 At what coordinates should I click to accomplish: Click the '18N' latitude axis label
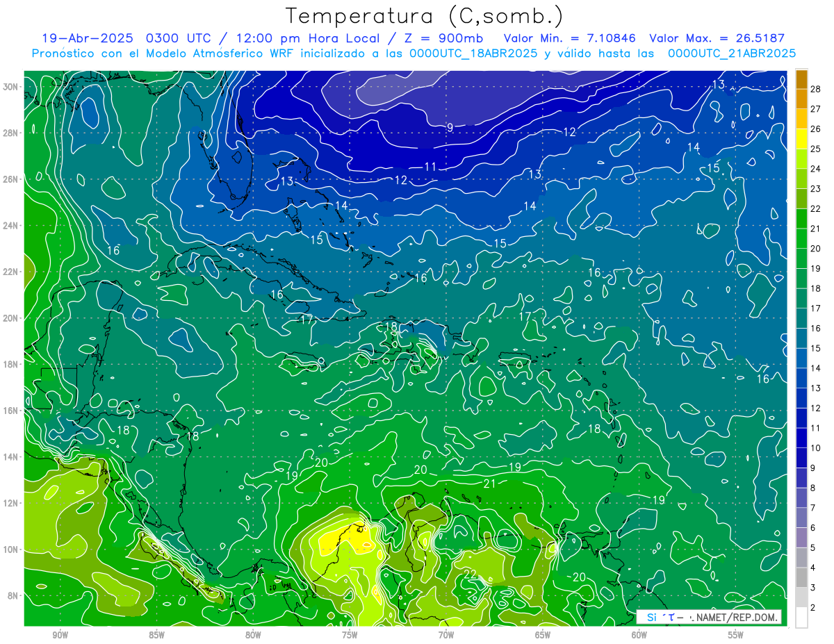(x=11, y=364)
